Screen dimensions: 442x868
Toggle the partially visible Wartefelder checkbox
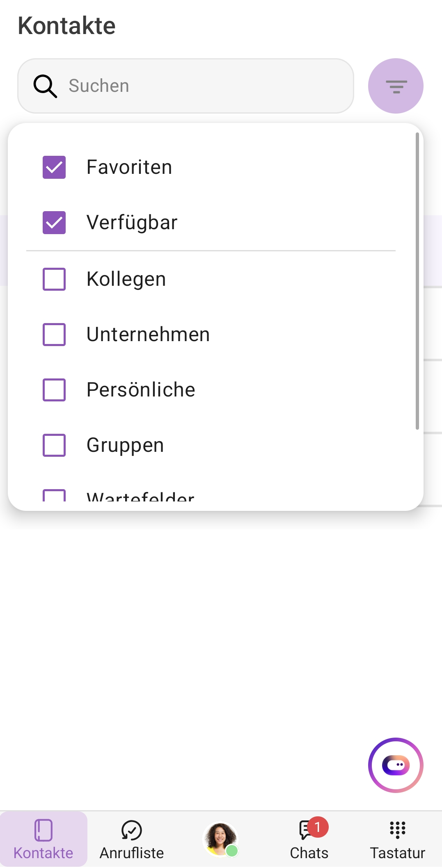tap(54, 496)
